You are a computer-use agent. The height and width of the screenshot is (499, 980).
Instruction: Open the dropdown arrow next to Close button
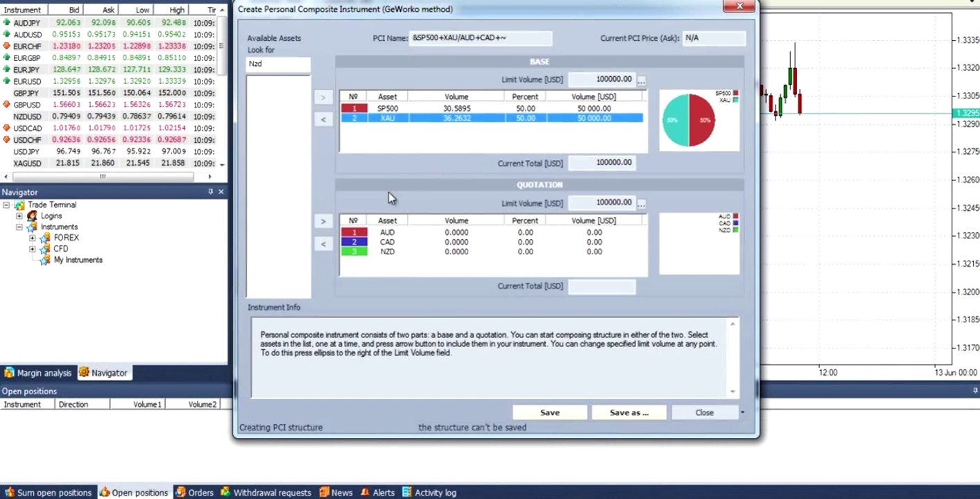(742, 413)
